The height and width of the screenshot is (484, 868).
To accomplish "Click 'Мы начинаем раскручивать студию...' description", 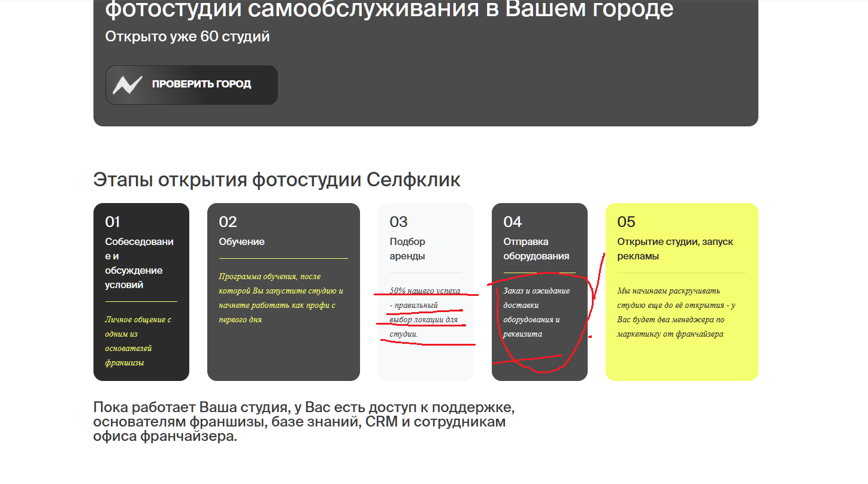I will point(677,312).
